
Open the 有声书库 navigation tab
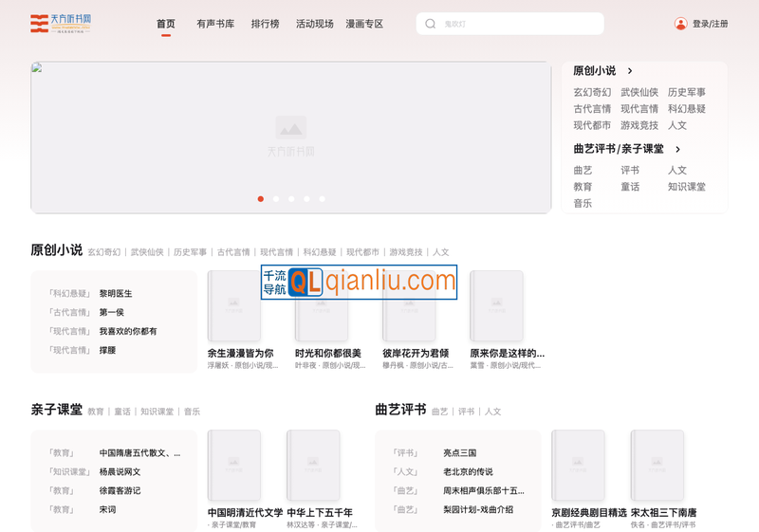[215, 24]
